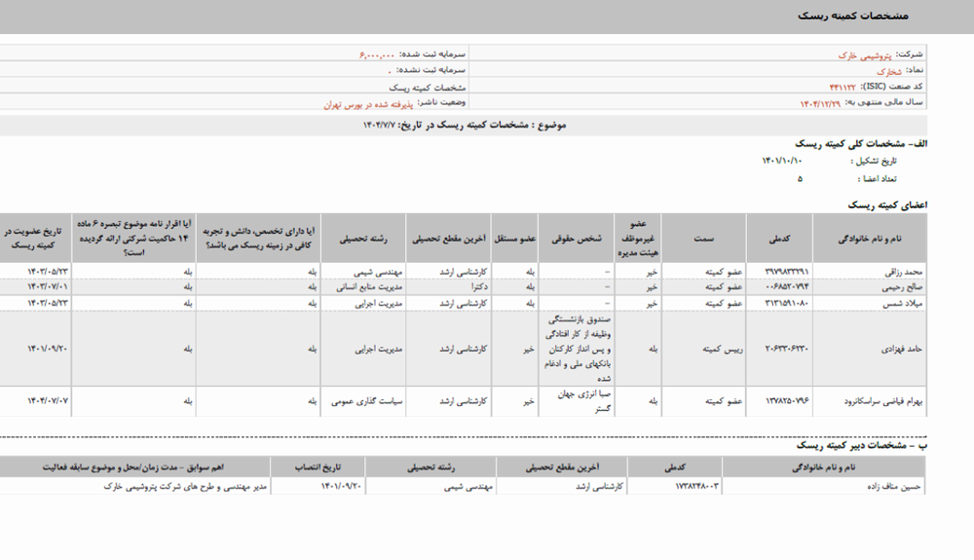Click the formation date 1401/10/10
Image resolution: width=974 pixels, height=560 pixels.
click(782, 161)
